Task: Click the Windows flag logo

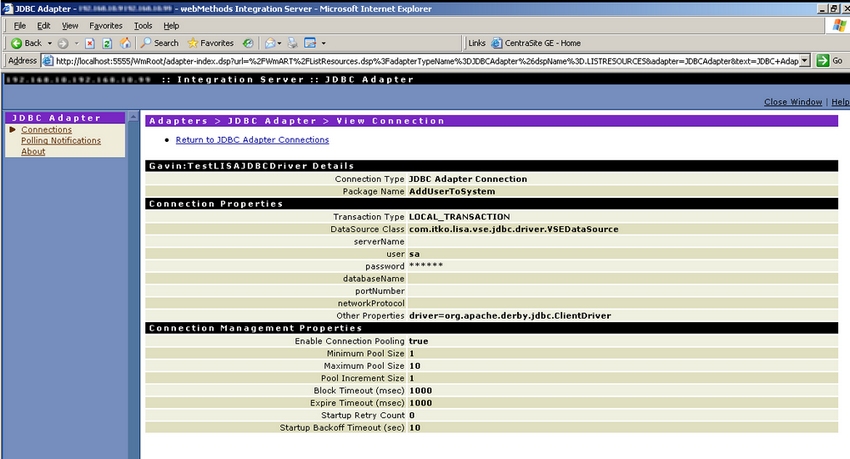Action: coord(839,25)
